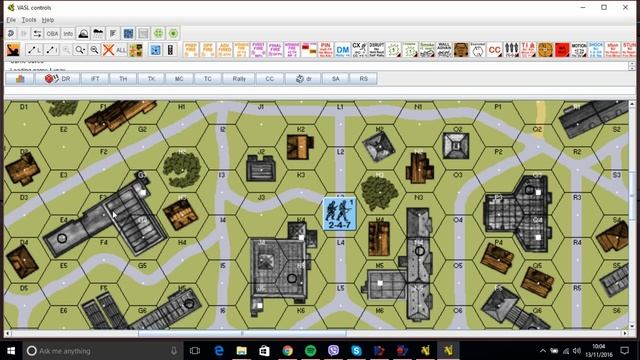Click the green crosshair icon

[158, 33]
